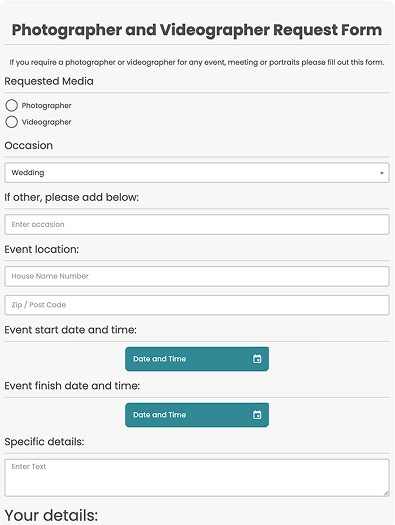
Task: Click the Occasion dropdown arrow
Action: click(x=381, y=173)
